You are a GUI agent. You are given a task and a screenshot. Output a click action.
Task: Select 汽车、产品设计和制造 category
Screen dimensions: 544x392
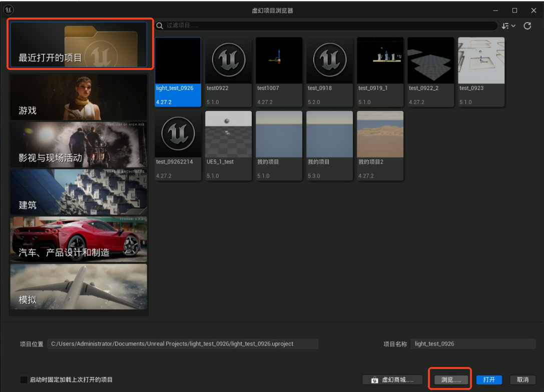pos(79,239)
